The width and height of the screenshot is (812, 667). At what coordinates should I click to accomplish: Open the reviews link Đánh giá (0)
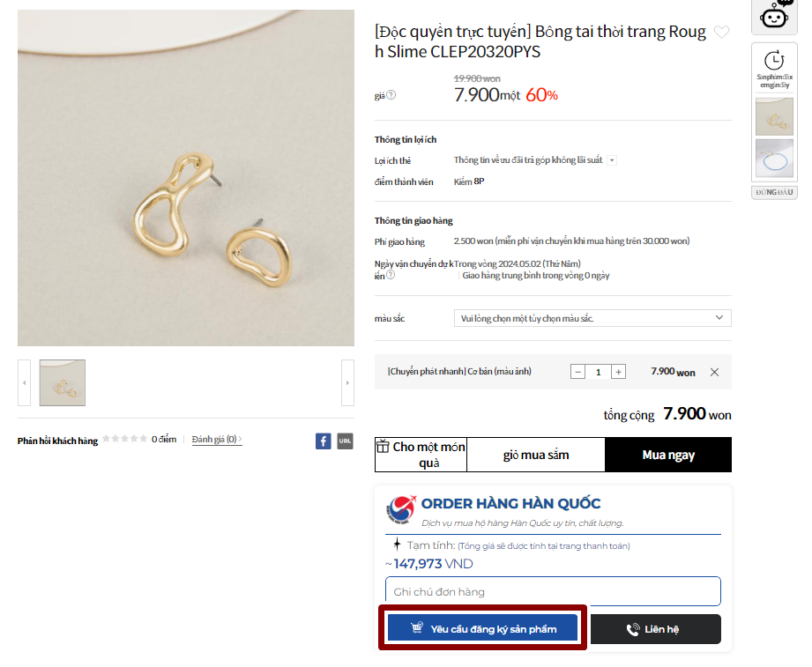pyautogui.click(x=216, y=439)
